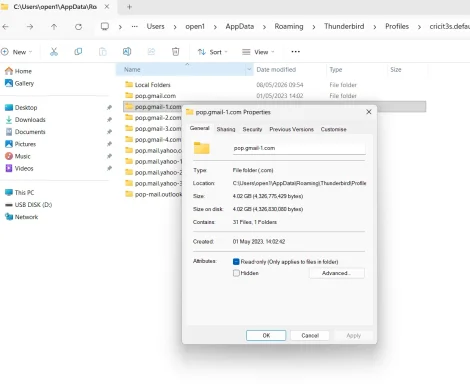Click OK in the Properties dialog
This screenshot has width=470, height=384.
tap(266, 335)
